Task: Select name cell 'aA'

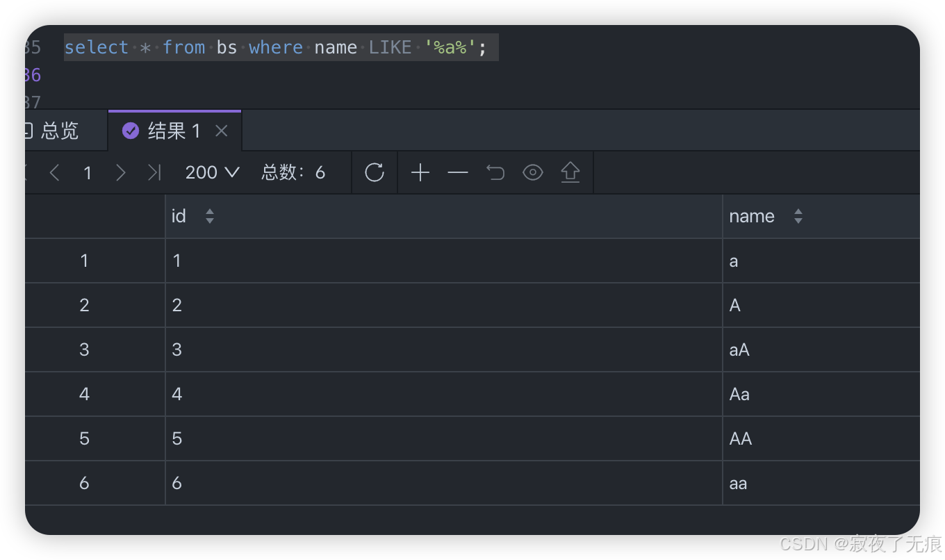Action: pos(821,350)
